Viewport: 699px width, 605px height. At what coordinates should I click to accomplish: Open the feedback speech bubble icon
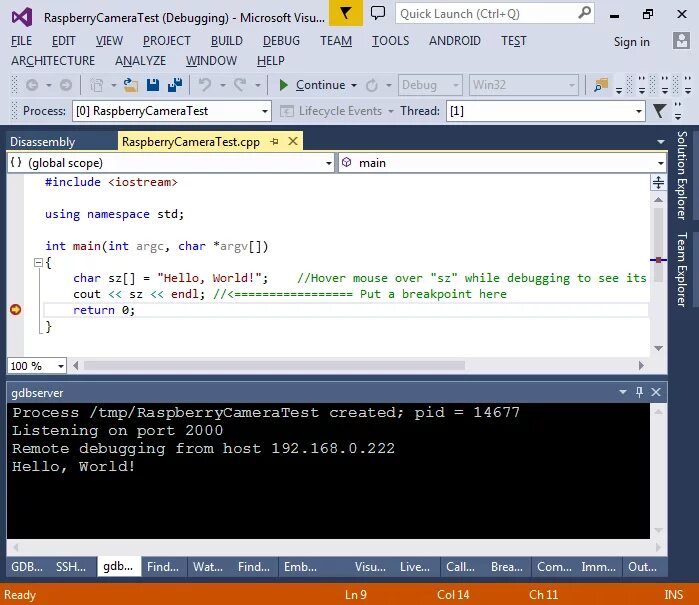(x=378, y=13)
